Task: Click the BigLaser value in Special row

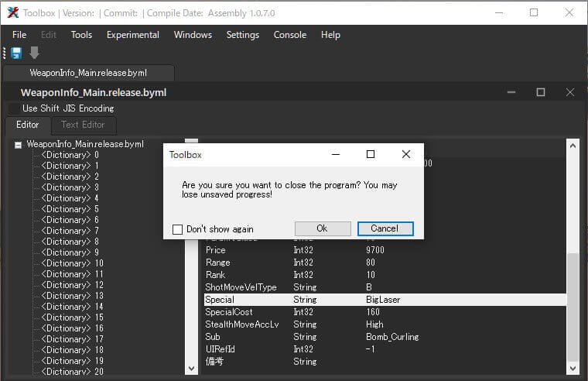Action: tap(383, 300)
